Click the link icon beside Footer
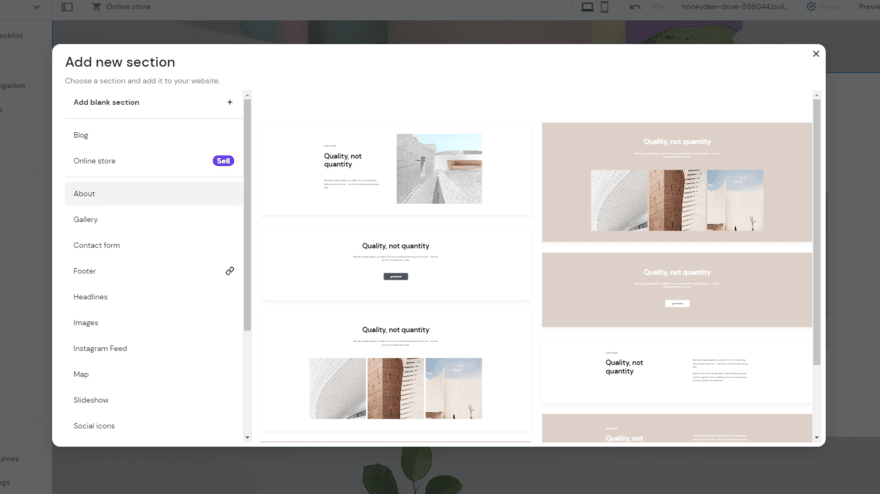 point(230,271)
